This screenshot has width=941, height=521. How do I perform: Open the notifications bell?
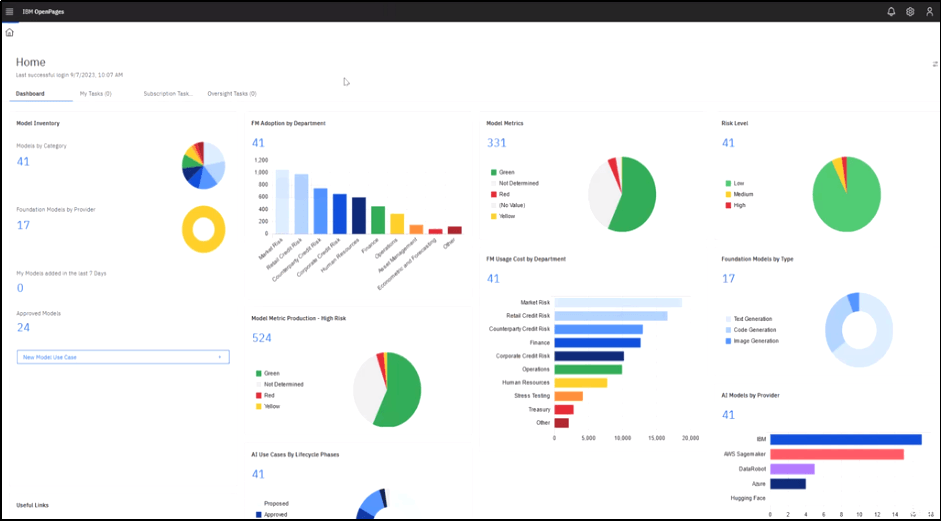(891, 11)
